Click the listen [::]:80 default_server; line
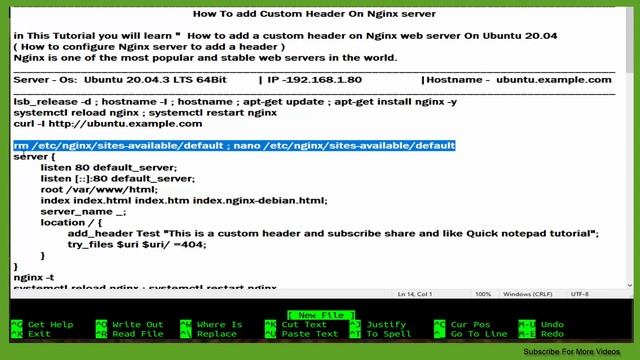This screenshot has height=360, width=640. 118,179
